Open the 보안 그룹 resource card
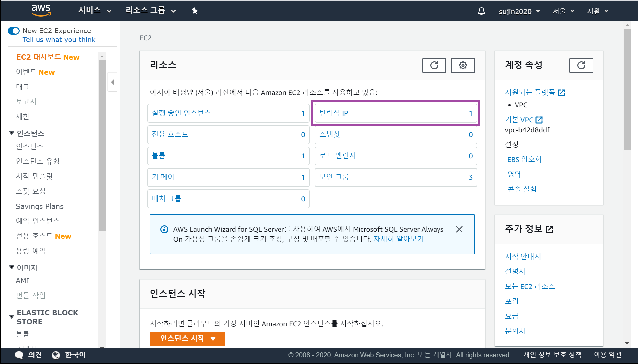The height and width of the screenshot is (364, 638). 396,177
